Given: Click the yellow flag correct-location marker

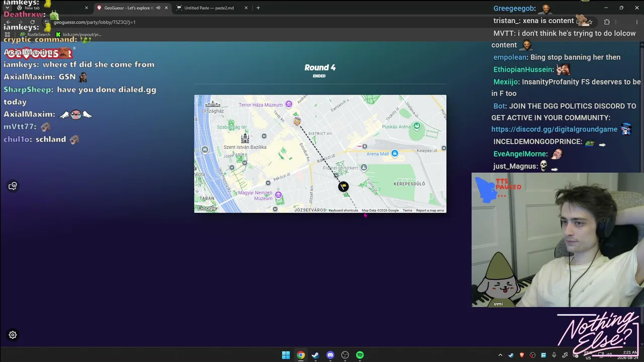Looking at the screenshot, I should (x=343, y=187).
